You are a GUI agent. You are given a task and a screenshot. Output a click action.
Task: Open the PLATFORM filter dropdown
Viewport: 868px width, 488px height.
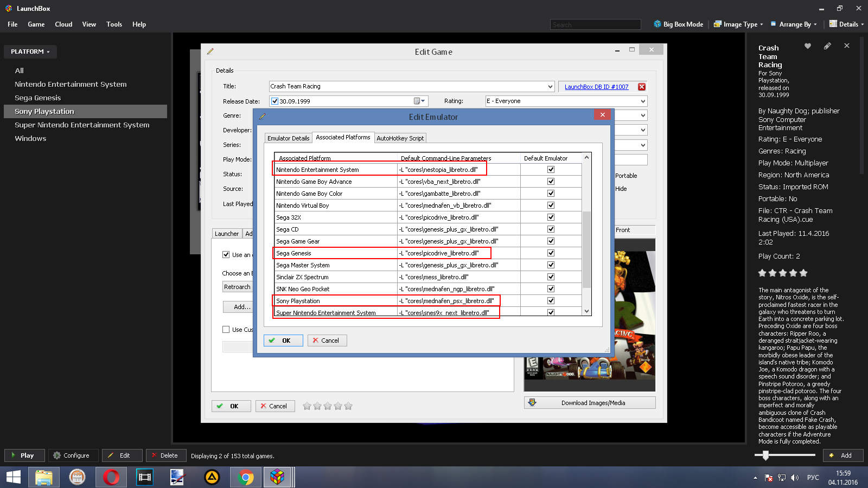tap(30, 52)
